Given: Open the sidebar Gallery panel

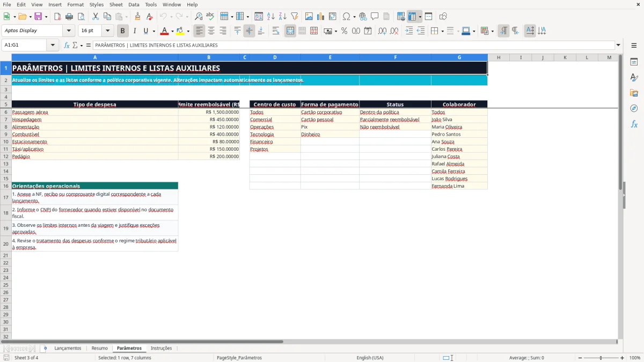Looking at the screenshot, I should click(x=634, y=93).
